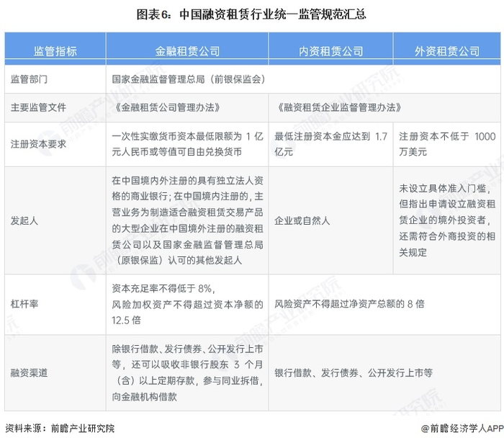This screenshot has width=504, height=443.
Task: Click 《金融租赁公司管理办法》 text
Action: click(x=168, y=107)
